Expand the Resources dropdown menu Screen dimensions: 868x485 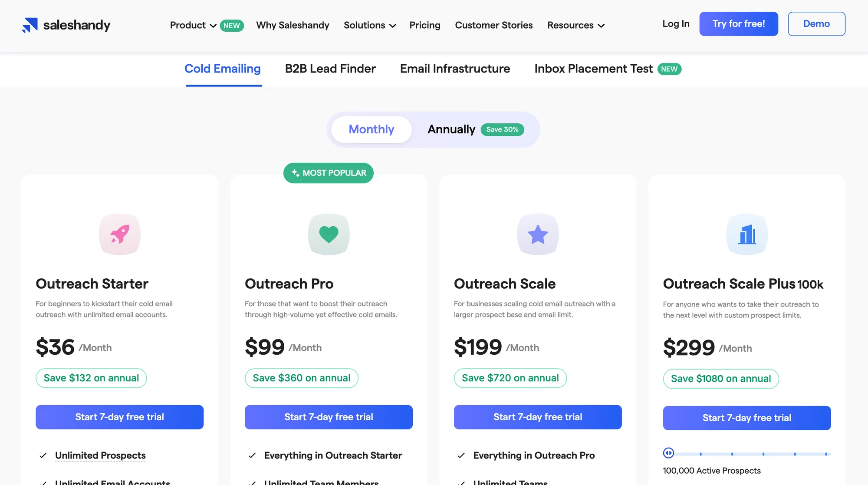click(x=576, y=25)
